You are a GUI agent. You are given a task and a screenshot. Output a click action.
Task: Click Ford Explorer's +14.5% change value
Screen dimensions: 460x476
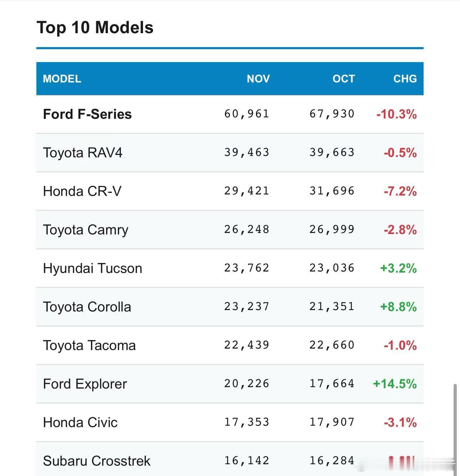(395, 384)
